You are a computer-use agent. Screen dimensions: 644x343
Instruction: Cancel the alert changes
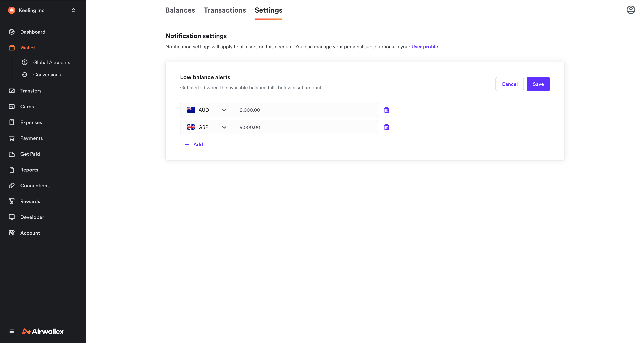click(509, 84)
